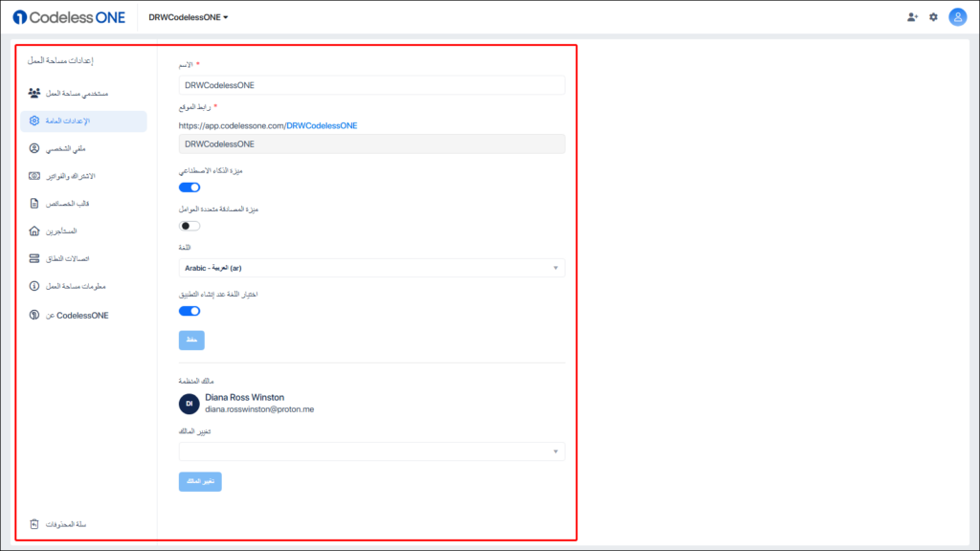980x551 pixels.
Task: Select الإعدادات العامة (general settings) in sidebar
Action: [x=84, y=121]
